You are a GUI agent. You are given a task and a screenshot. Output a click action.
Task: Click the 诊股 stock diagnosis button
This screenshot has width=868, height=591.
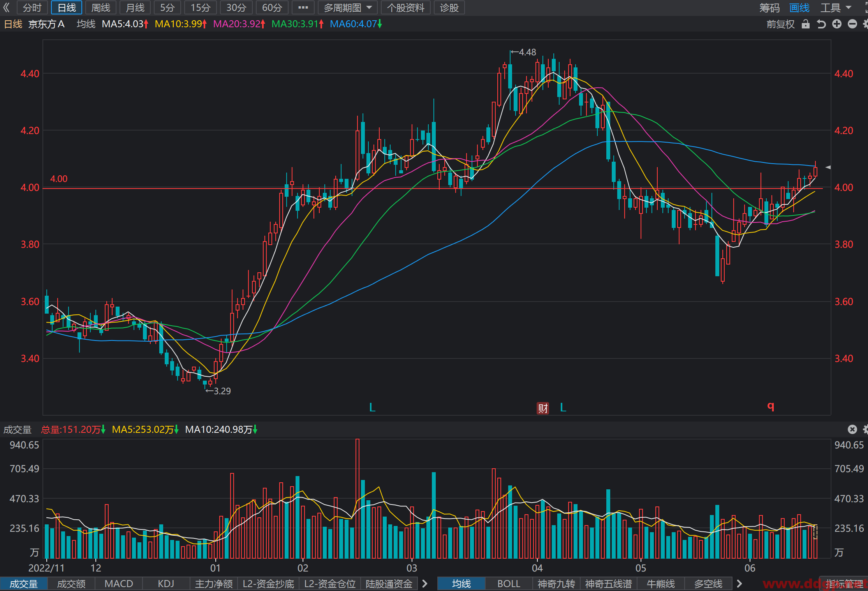click(x=449, y=7)
